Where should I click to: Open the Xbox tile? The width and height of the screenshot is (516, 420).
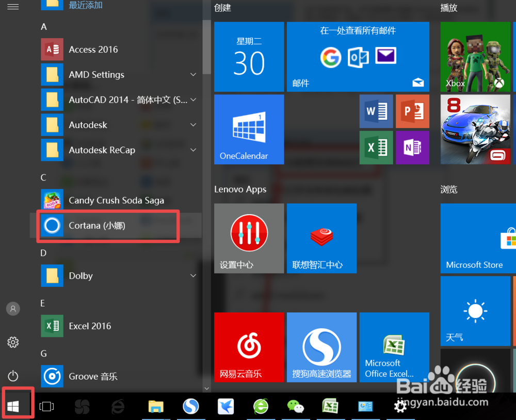pos(476,57)
